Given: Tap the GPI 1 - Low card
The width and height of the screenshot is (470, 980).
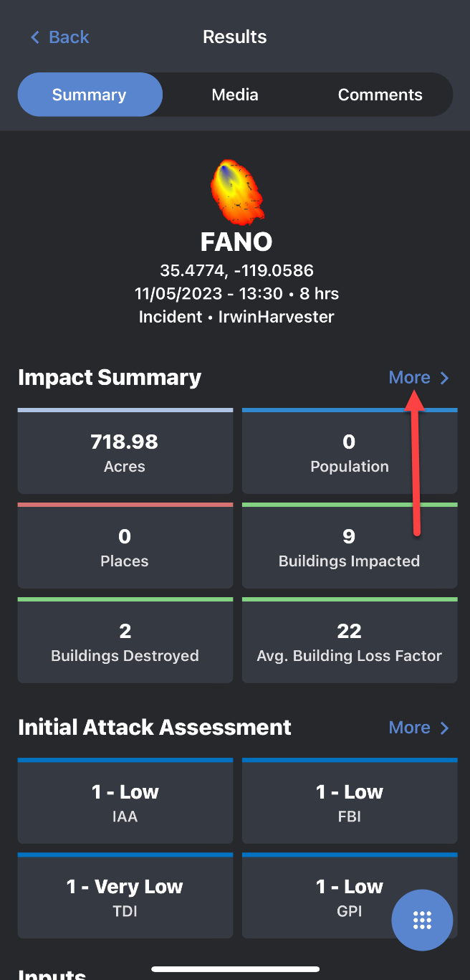Looking at the screenshot, I should coord(330,896).
